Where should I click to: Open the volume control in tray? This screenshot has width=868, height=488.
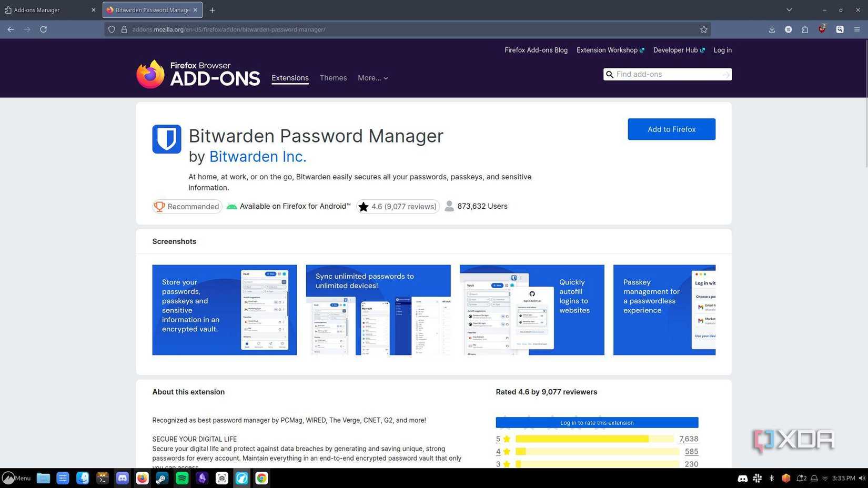pyautogui.click(x=862, y=478)
